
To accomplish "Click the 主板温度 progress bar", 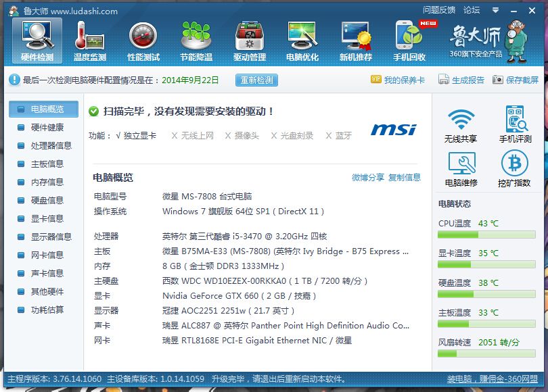I will tap(486, 324).
